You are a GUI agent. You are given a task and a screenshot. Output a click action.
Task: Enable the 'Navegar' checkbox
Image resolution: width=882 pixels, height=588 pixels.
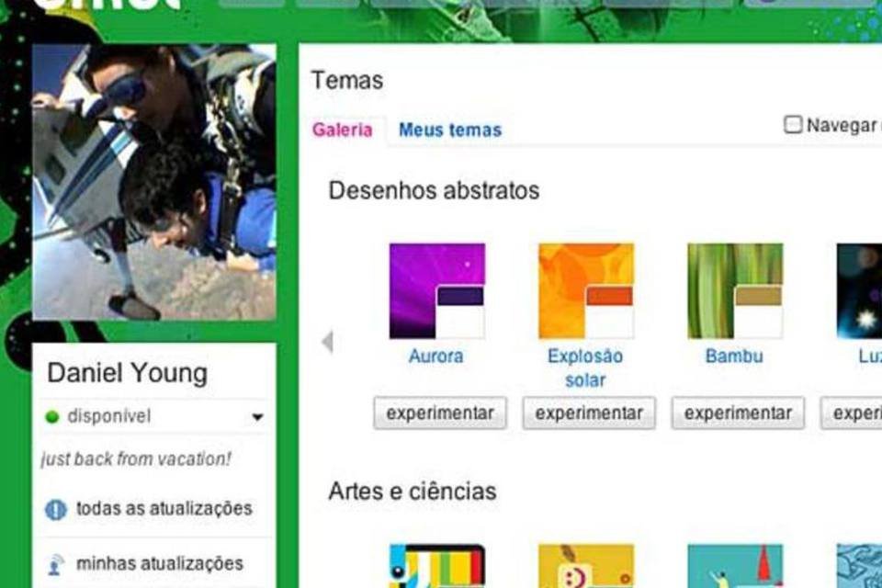pos(793,124)
